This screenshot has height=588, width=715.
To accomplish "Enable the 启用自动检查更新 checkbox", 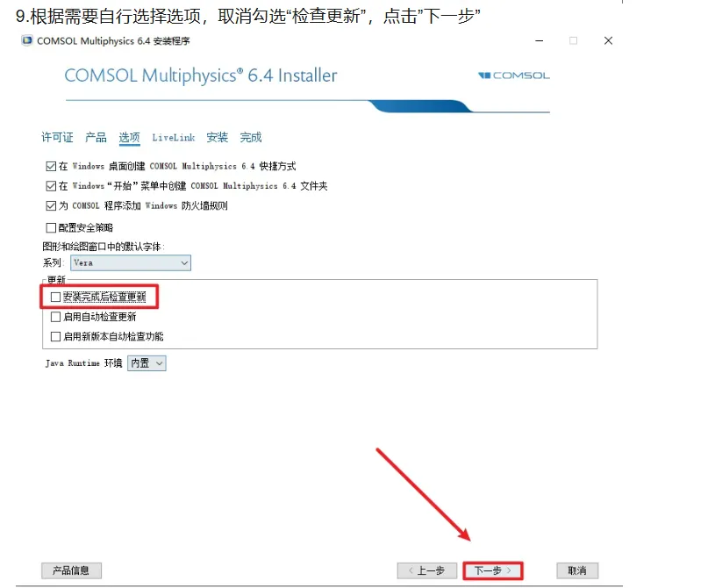I will click(55, 317).
